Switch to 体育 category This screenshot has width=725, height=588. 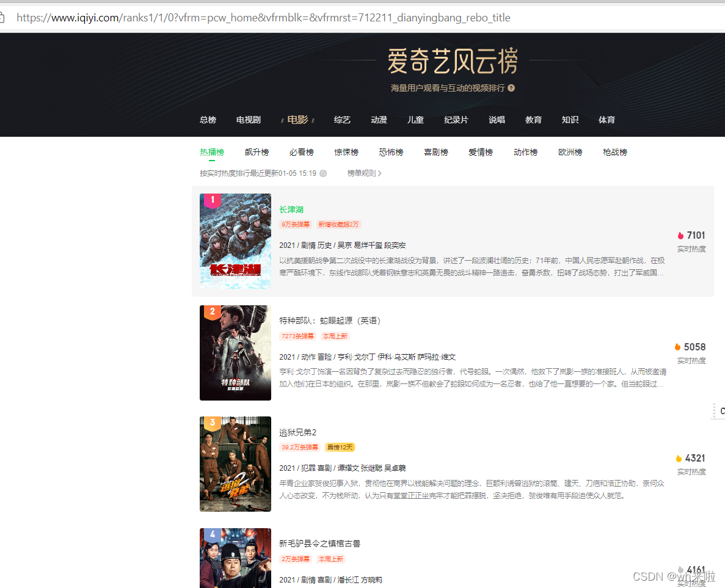607,120
